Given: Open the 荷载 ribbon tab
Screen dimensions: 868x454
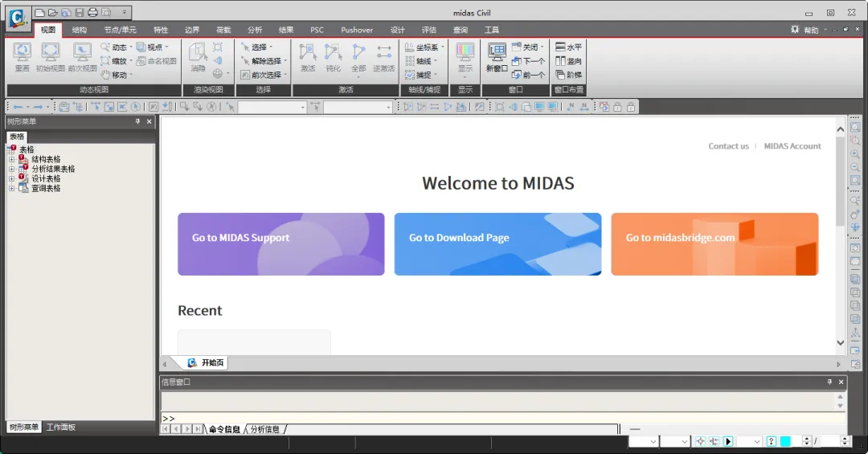Looking at the screenshot, I should (223, 30).
